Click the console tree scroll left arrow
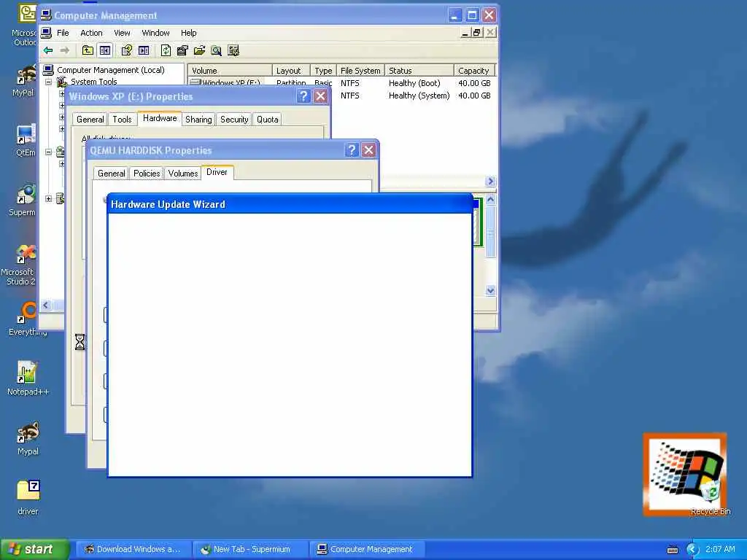The height and width of the screenshot is (560, 747). coord(46,306)
